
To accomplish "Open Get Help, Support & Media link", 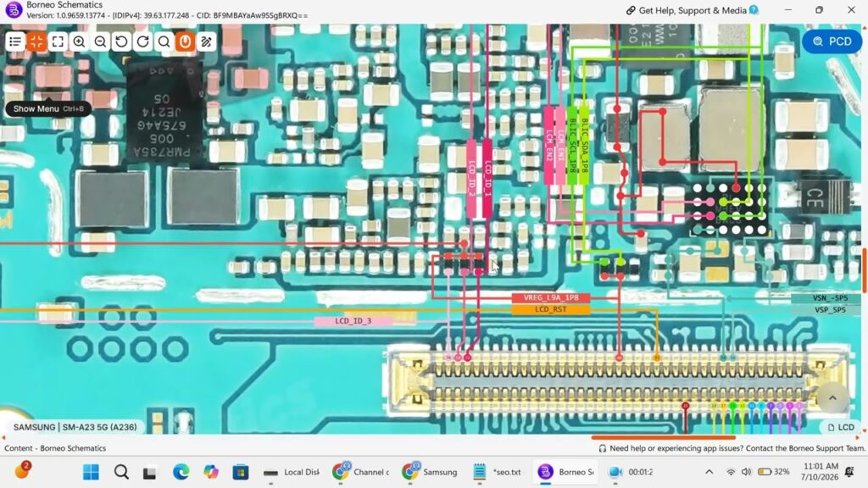I will coord(692,10).
